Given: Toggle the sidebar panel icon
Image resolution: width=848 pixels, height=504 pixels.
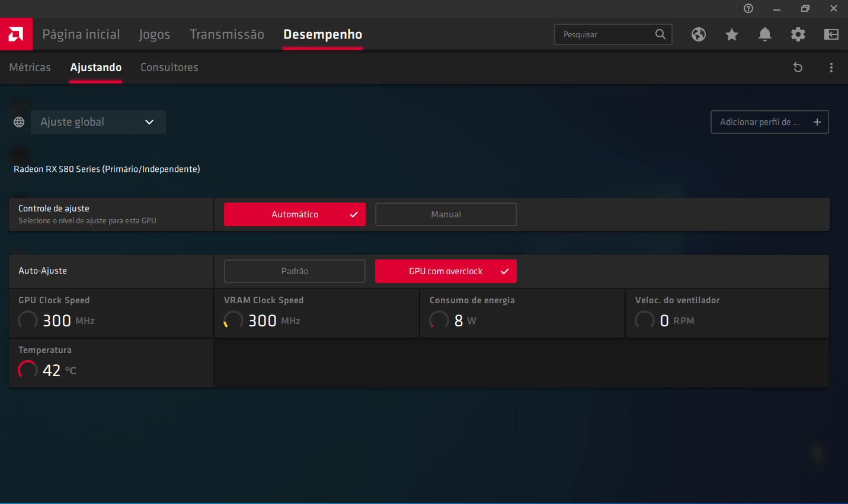Looking at the screenshot, I should 831,34.
